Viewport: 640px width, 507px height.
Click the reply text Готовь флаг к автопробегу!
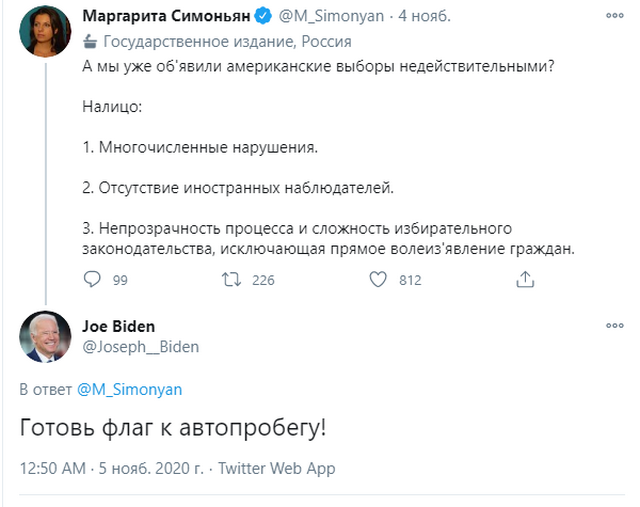(x=173, y=428)
